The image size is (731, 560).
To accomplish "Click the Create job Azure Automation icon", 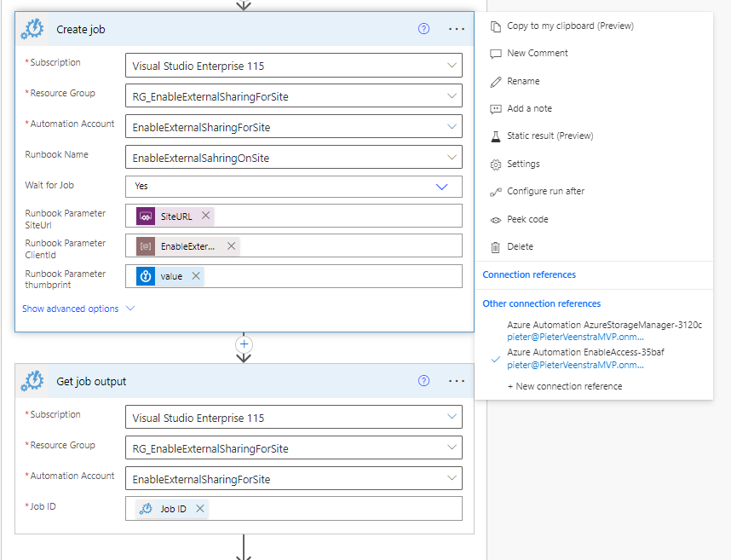I will (32, 29).
